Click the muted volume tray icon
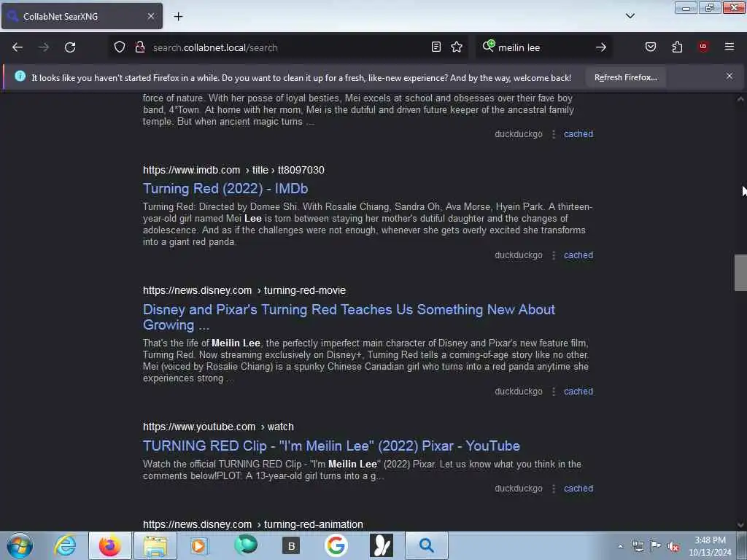747x560 pixels. (673, 547)
